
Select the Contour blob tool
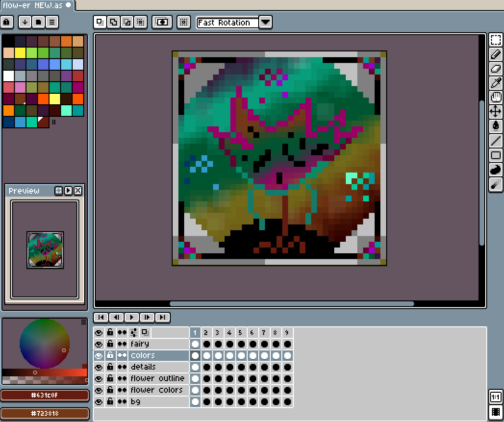click(x=495, y=170)
